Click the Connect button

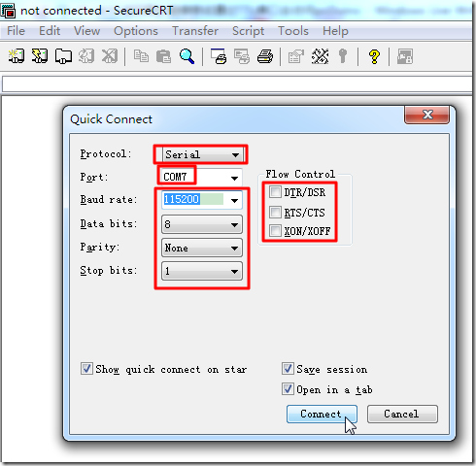[x=322, y=414]
